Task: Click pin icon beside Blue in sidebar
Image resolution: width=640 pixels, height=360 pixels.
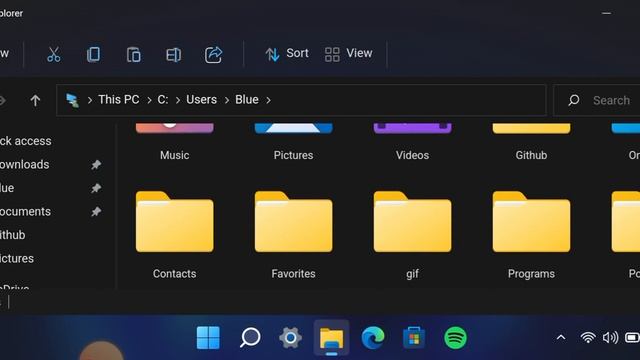Action: click(96, 188)
